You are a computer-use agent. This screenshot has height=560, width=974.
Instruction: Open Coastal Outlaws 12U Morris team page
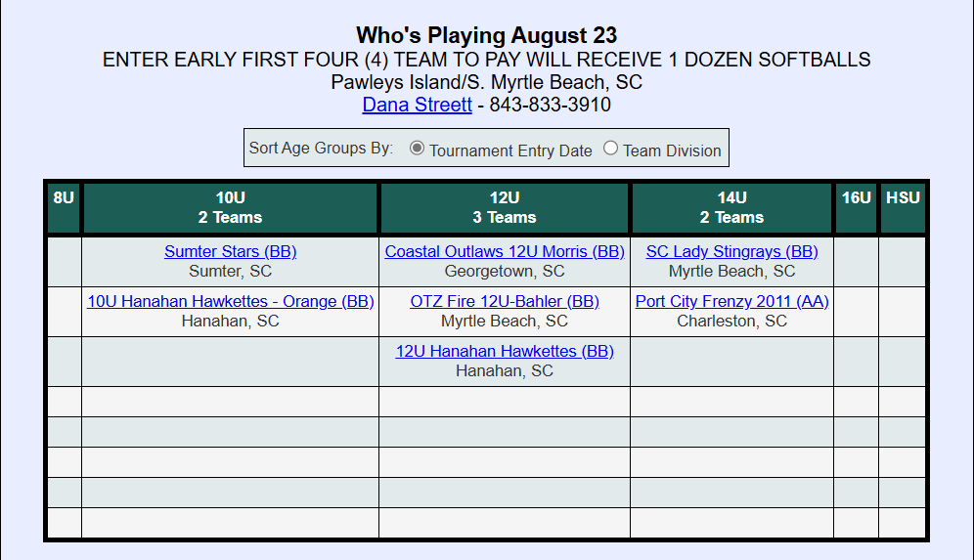[505, 251]
